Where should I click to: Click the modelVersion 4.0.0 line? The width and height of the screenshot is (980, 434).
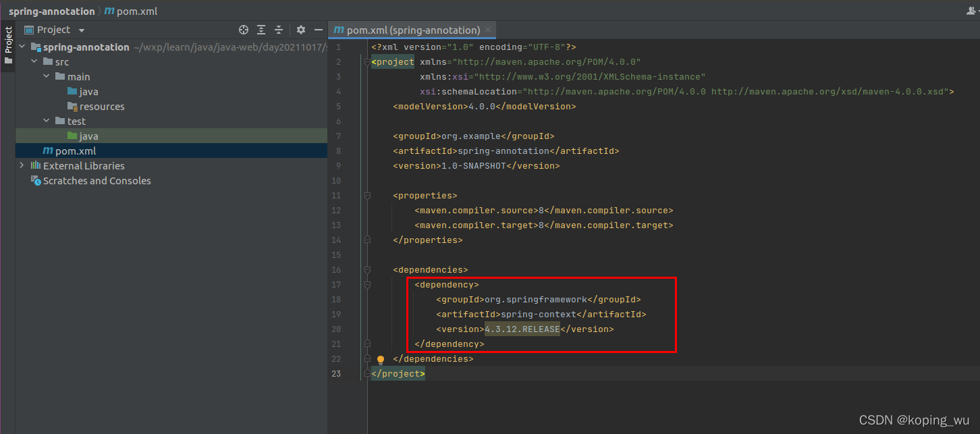(x=484, y=107)
